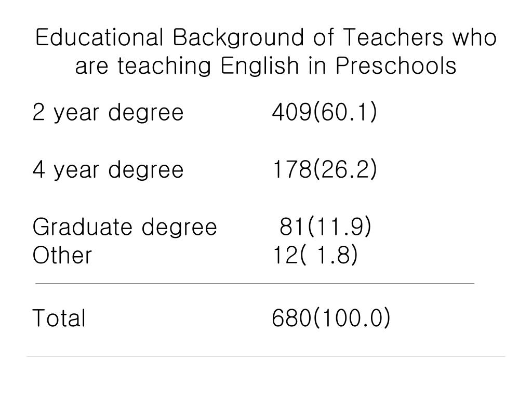Click the slide title 'Educational Background of Teachers'
The height and width of the screenshot is (399, 532).
coord(239,37)
